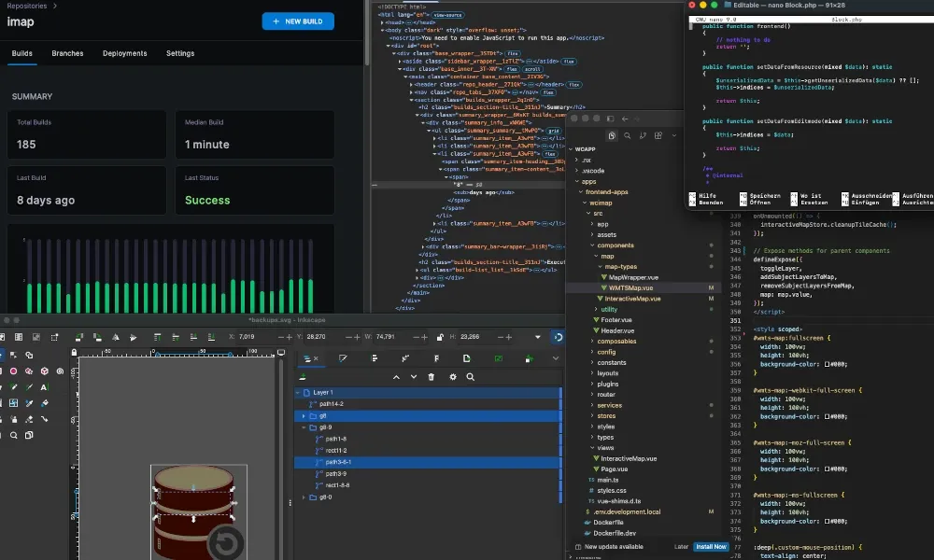
Task: Click #000 color swatch on line 356
Action: 827,364
